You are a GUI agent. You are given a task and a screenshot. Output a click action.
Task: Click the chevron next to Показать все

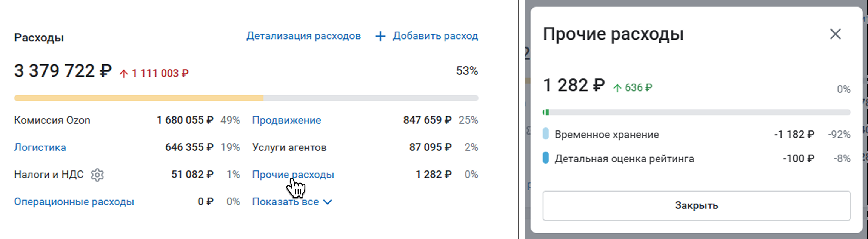click(x=328, y=202)
